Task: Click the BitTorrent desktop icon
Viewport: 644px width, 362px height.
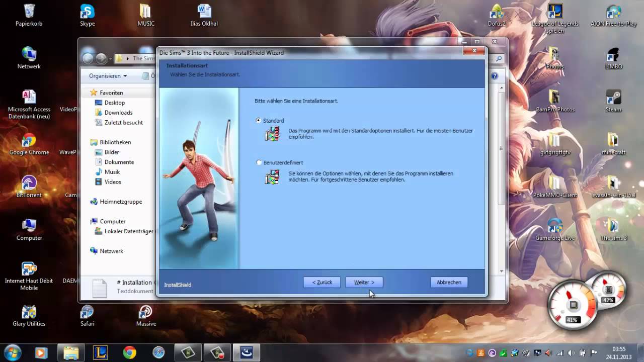Action: (x=29, y=187)
